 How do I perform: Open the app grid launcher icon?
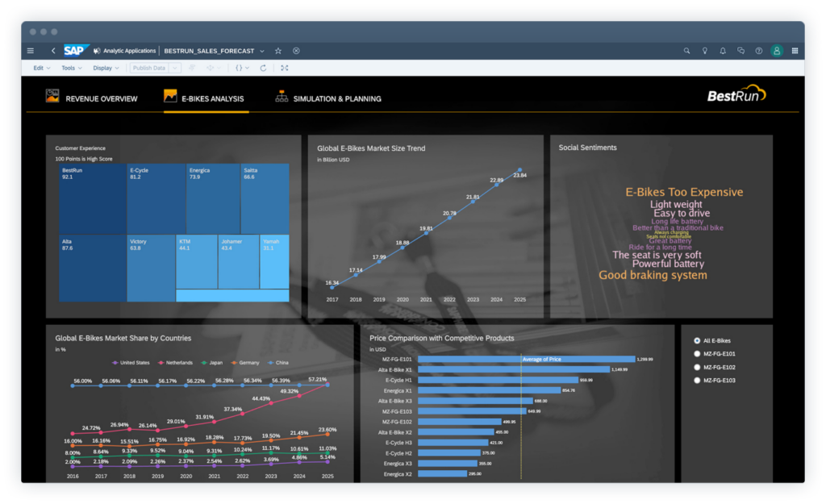tap(796, 50)
